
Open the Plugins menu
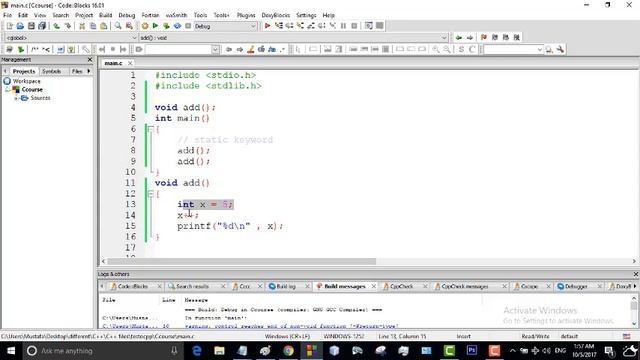[246, 15]
